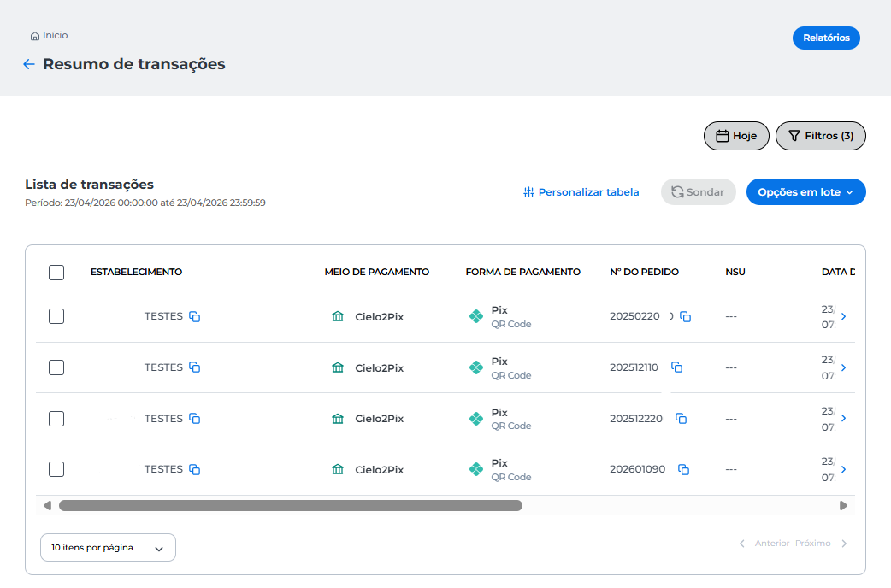The width and height of the screenshot is (891, 588).
Task: Open details chevron for order 20250220
Action: click(x=843, y=316)
